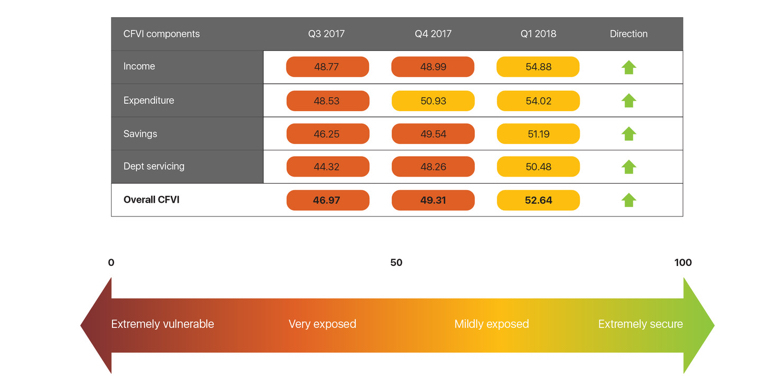Click the green up arrow in Savings row
Viewport: 768px width, 384px height.
(x=629, y=134)
